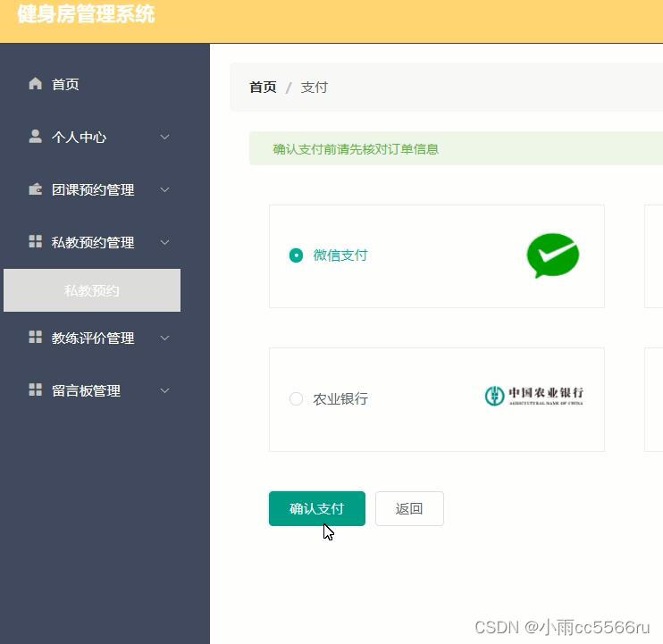Expand the 团课预约管理 chevron
This screenshot has height=644, width=663.
[165, 189]
